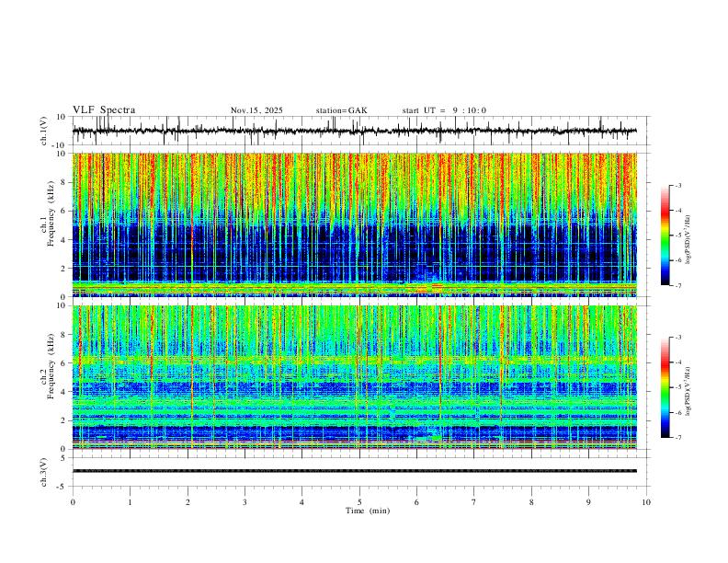Click the ch.2 spectrogram colorbar
This screenshot has width=728, height=563.
pyautogui.click(x=665, y=387)
